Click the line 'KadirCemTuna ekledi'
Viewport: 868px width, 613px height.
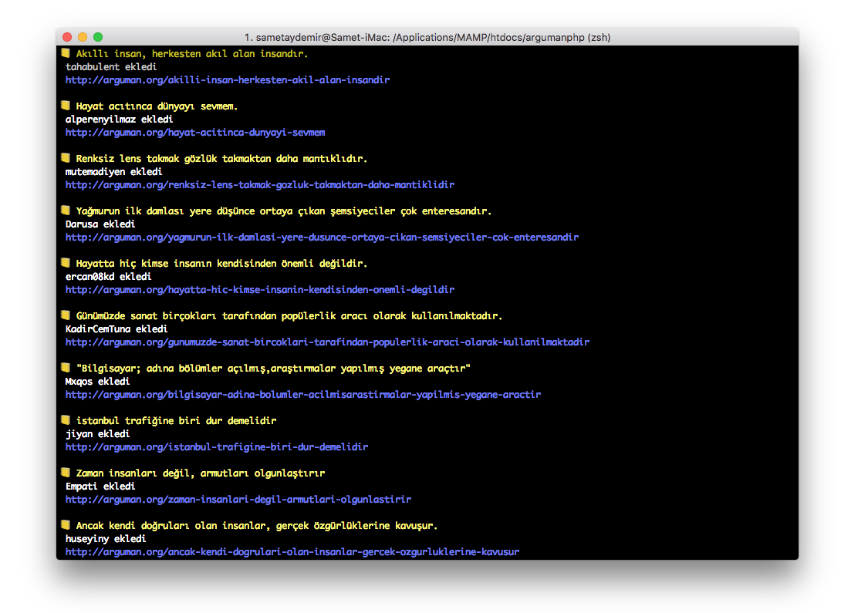coord(117,329)
